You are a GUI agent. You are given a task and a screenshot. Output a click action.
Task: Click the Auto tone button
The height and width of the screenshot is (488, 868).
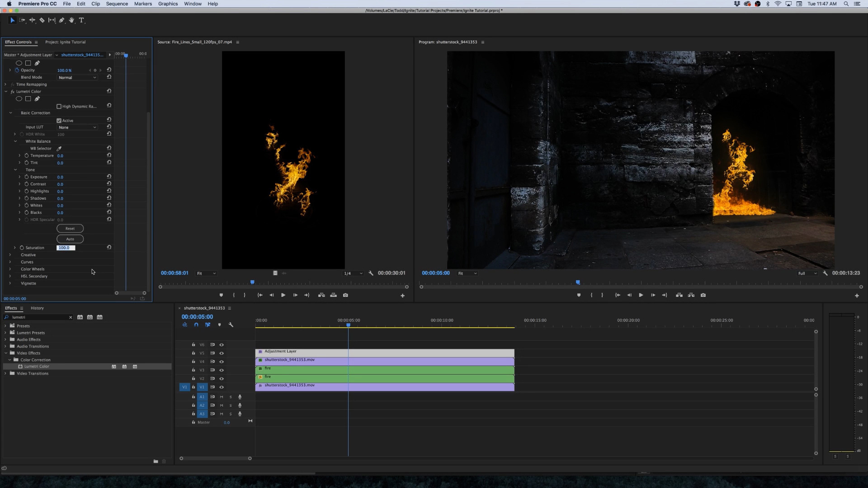[70, 239]
